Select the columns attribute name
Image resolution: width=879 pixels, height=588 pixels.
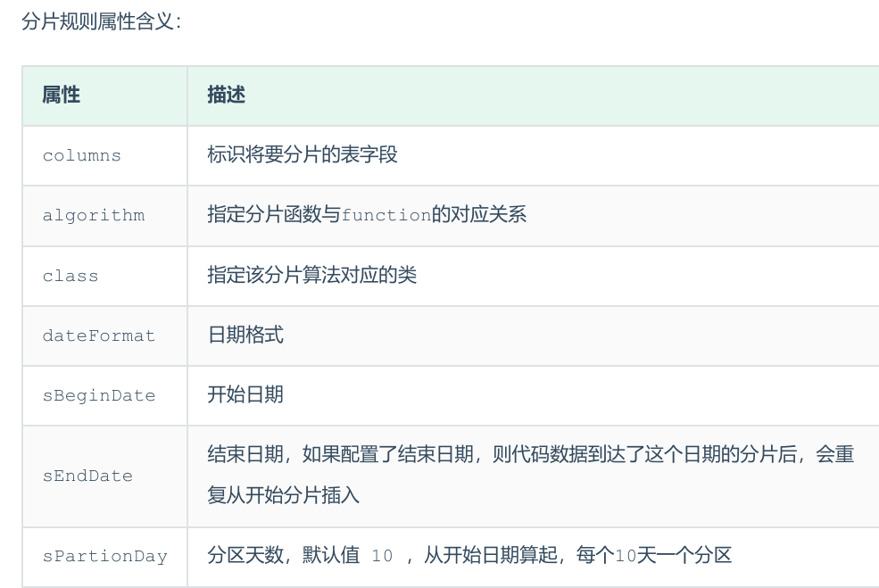[x=81, y=155]
